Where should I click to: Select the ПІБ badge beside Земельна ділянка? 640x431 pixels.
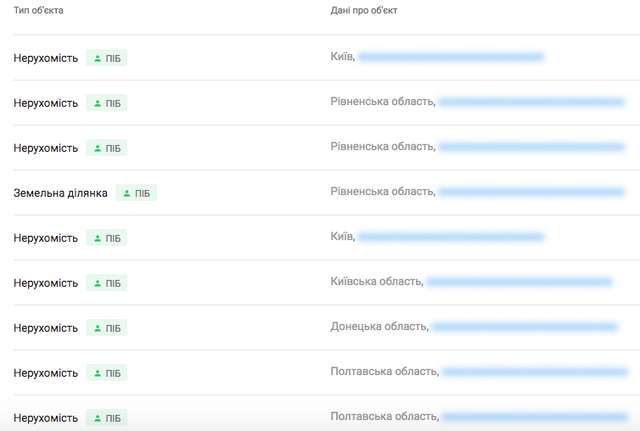coord(136,193)
